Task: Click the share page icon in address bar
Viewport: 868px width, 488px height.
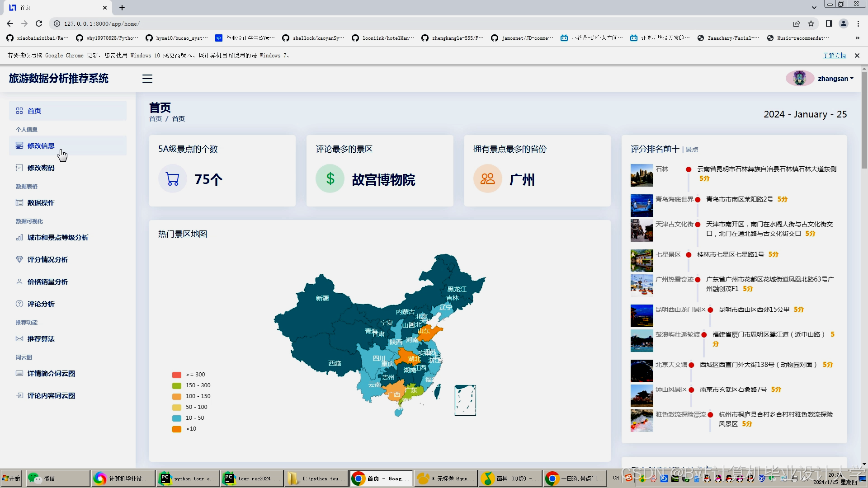Action: point(797,23)
